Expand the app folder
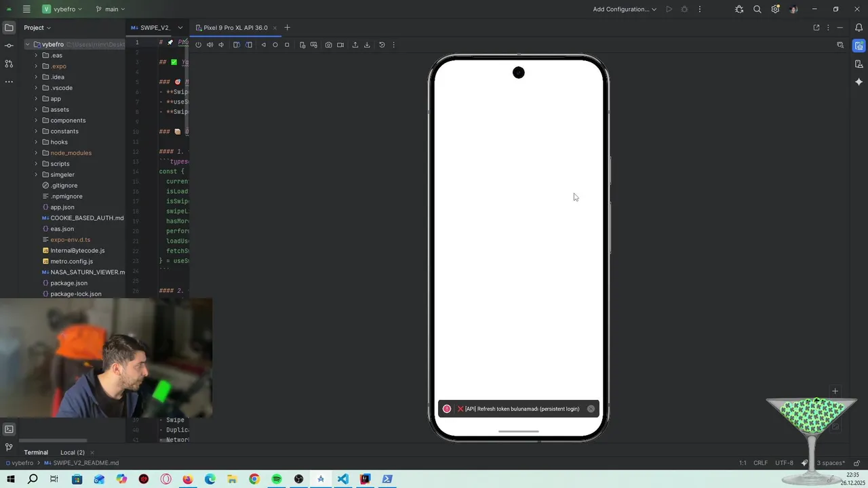 pos(36,99)
